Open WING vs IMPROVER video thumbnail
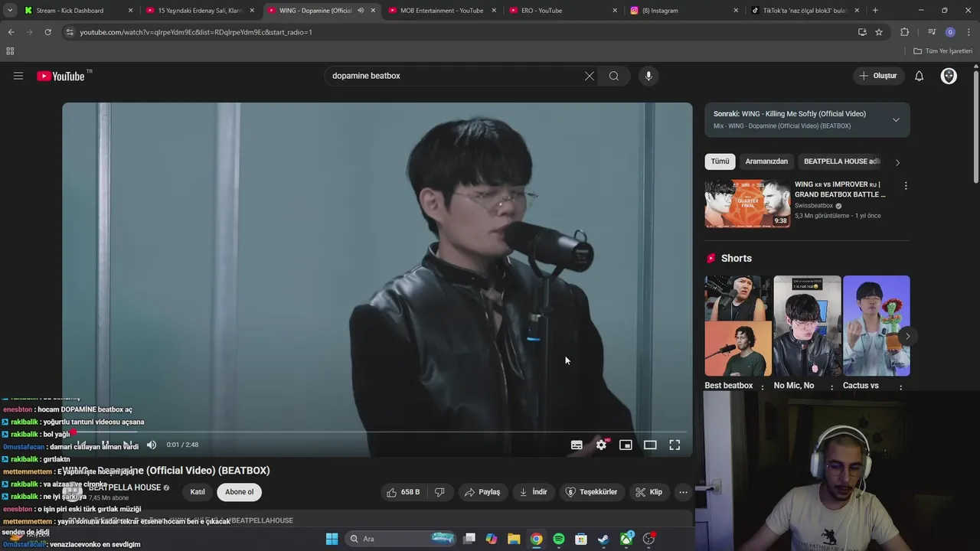 click(x=747, y=204)
